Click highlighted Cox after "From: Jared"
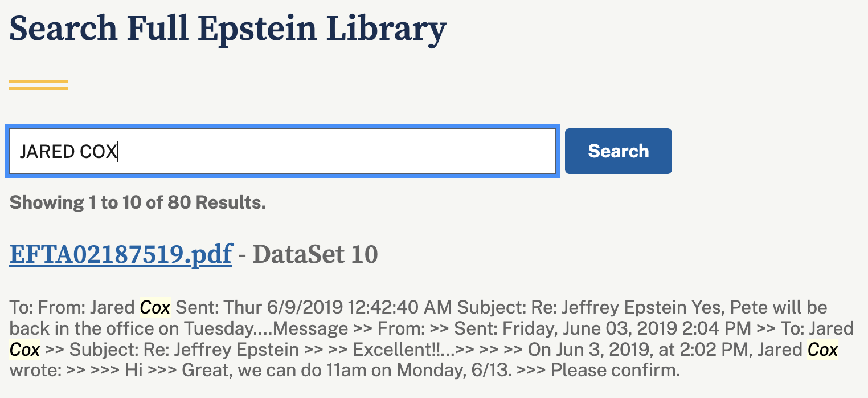Screen dimensions: 868x398 (155, 308)
